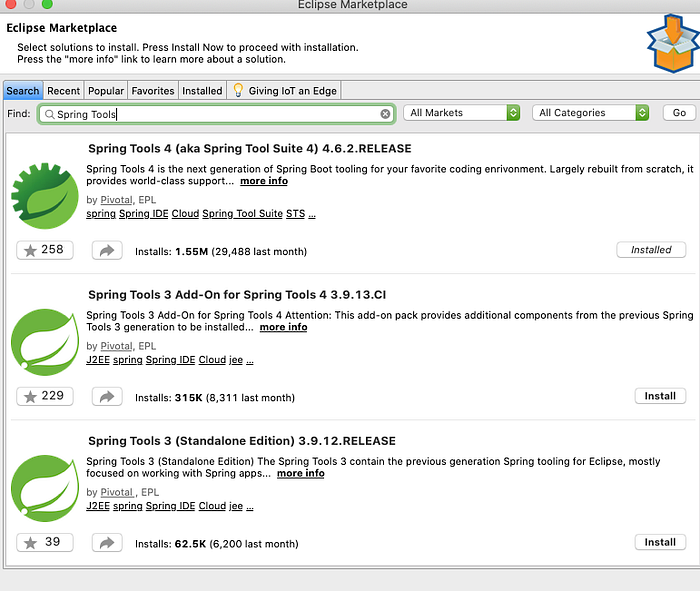Click 'Installs: 1.55M' text

pos(171,251)
